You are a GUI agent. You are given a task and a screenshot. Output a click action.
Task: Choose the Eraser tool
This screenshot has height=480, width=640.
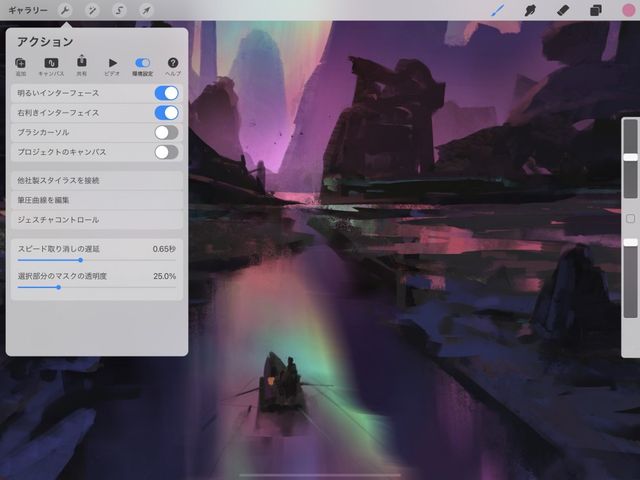point(563,10)
